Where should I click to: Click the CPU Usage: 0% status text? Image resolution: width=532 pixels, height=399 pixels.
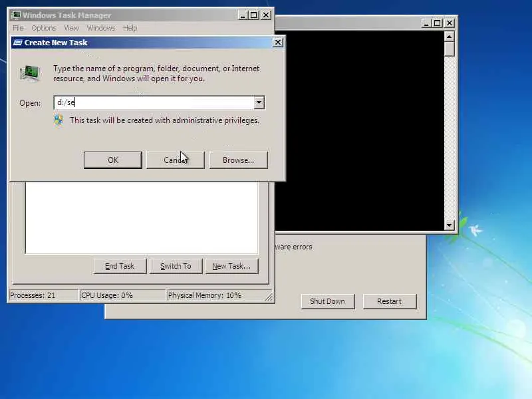(107, 295)
